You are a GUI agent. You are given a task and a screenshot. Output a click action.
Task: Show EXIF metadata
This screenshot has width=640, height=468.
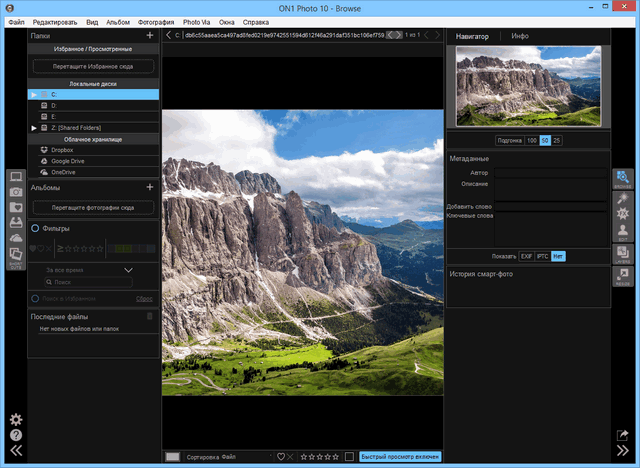click(x=526, y=256)
